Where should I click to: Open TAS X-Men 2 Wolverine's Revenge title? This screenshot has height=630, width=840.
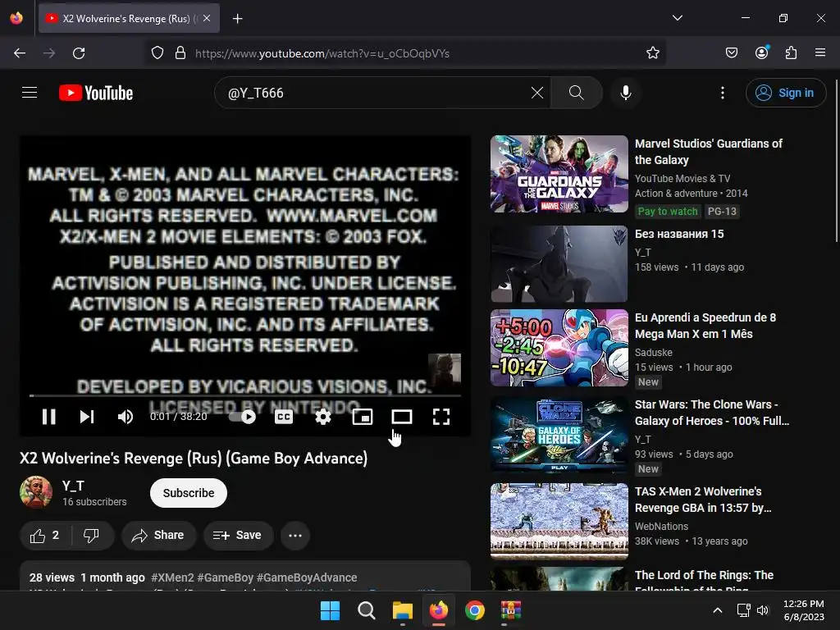click(x=703, y=500)
